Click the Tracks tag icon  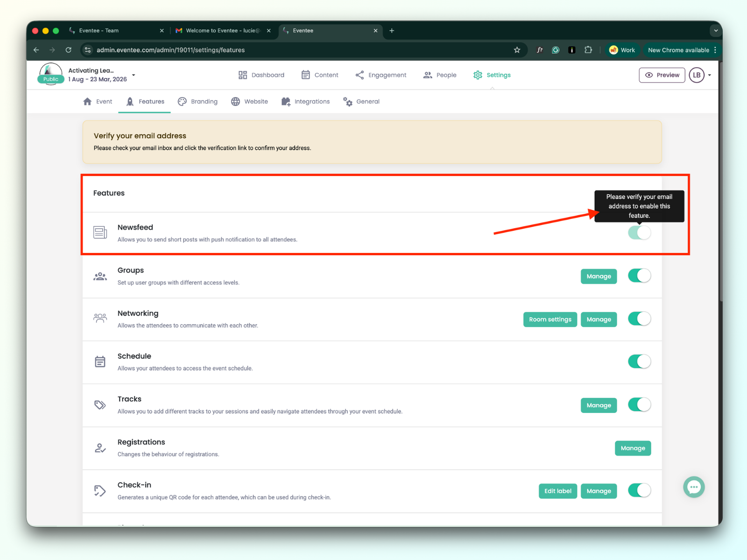pos(100,405)
